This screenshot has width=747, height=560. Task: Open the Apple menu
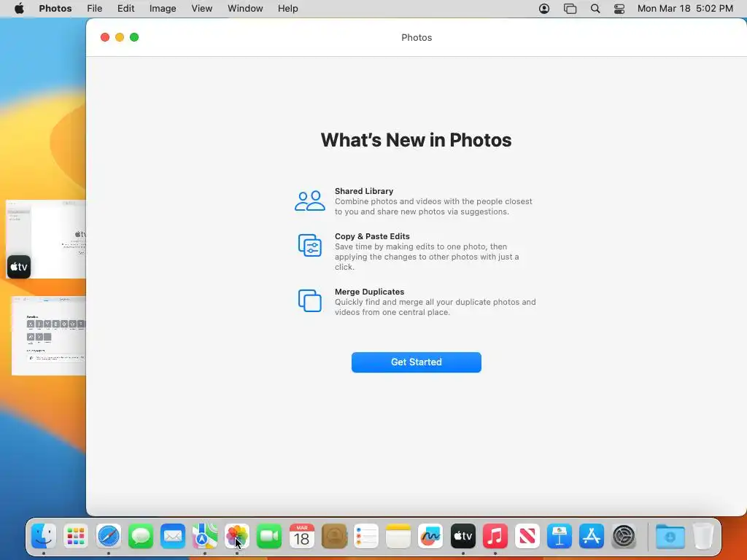[x=19, y=9]
